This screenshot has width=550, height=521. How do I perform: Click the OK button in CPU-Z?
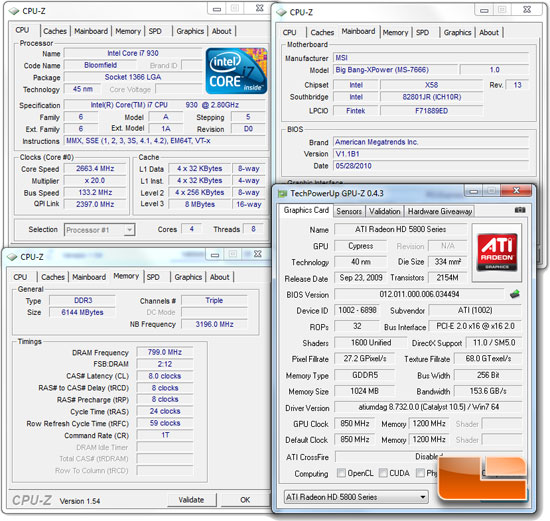[245, 500]
